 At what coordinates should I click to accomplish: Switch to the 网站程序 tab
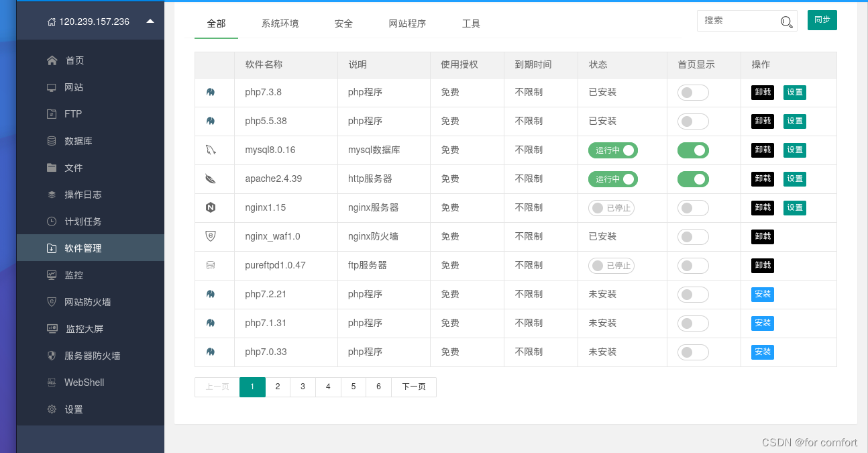pos(407,23)
